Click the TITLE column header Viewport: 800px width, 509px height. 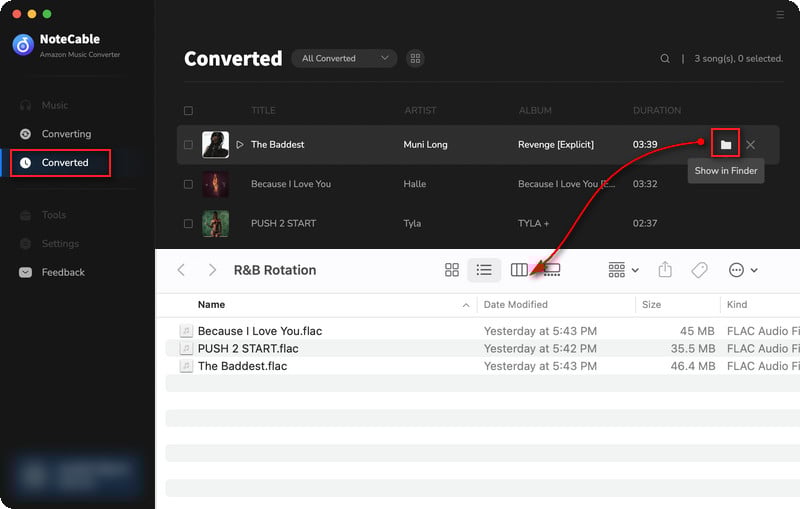pyautogui.click(x=263, y=110)
